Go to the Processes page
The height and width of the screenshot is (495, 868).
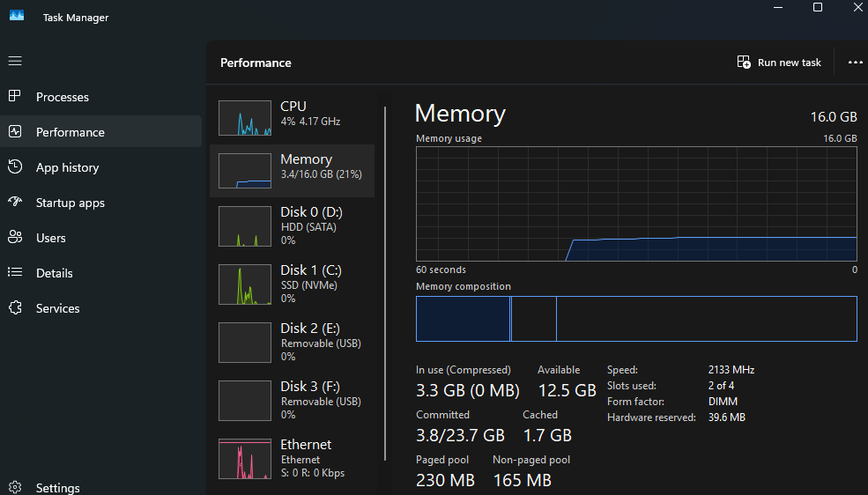pos(100,97)
